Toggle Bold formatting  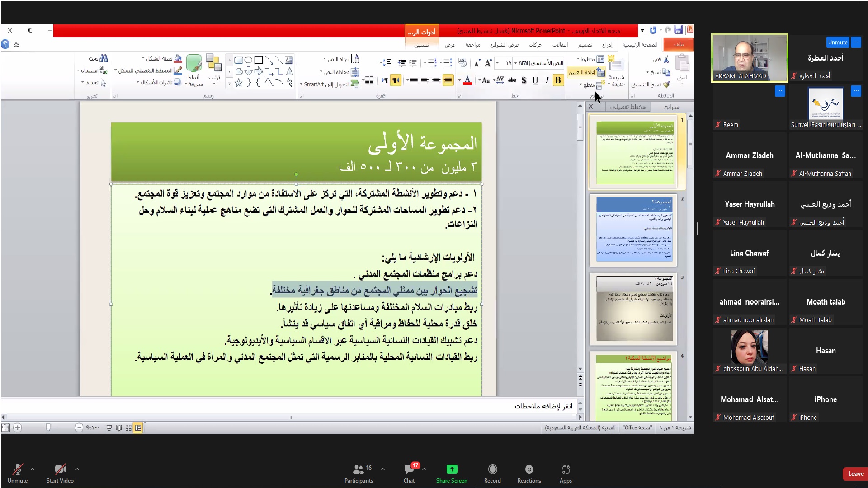point(558,80)
